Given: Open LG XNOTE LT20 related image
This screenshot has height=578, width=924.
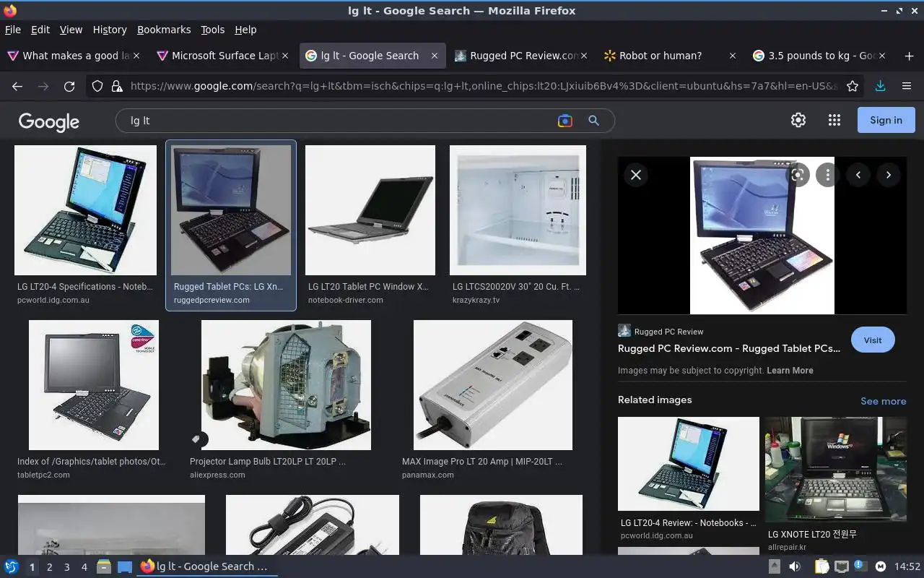Looking at the screenshot, I should point(836,469).
